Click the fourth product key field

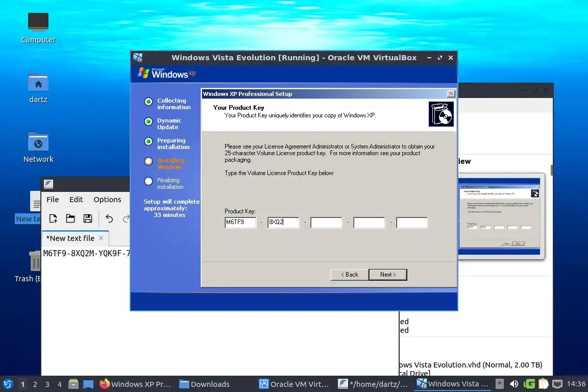(369, 222)
